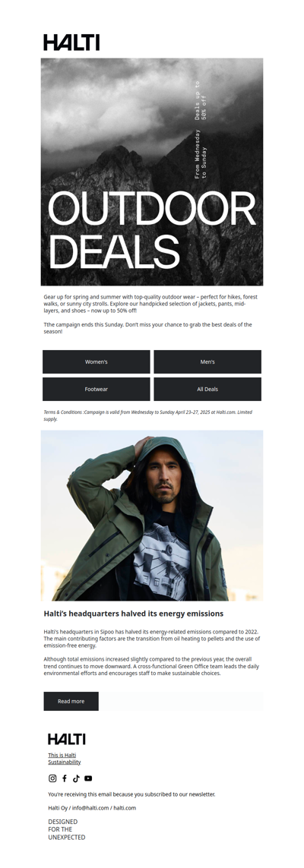
Task: Click the Halti logo at top
Action: coord(71,42)
